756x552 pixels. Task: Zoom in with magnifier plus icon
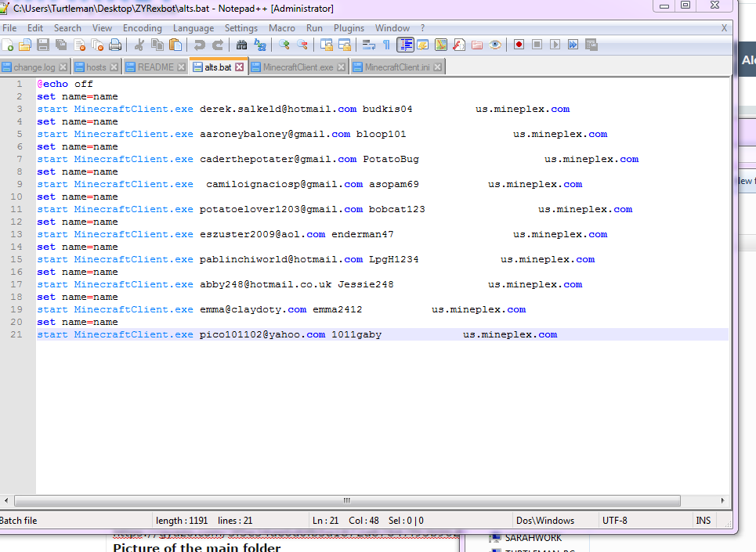point(284,45)
